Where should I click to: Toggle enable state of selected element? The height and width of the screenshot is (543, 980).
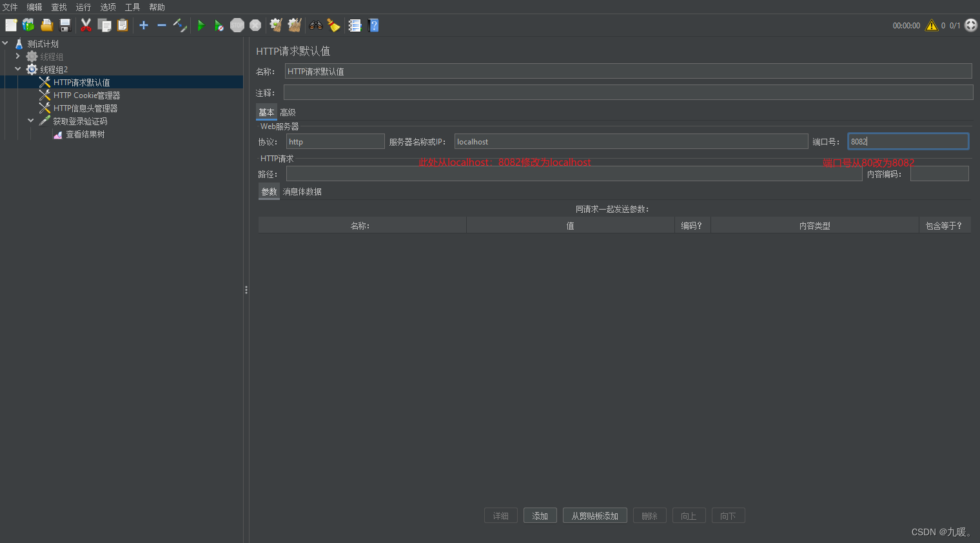[179, 25]
